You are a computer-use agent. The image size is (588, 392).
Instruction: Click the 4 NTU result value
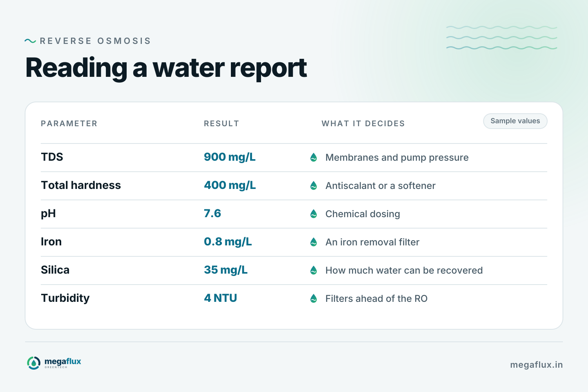tap(221, 298)
